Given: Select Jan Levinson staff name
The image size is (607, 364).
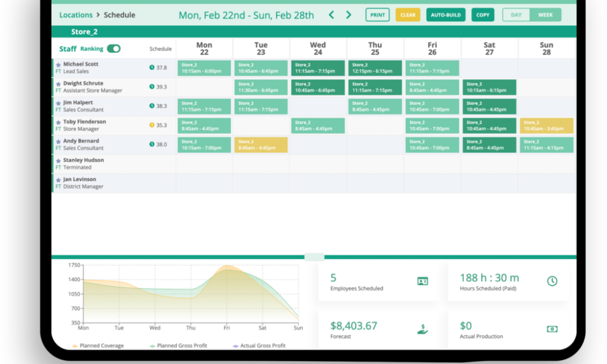Looking at the screenshot, I should 80,179.
